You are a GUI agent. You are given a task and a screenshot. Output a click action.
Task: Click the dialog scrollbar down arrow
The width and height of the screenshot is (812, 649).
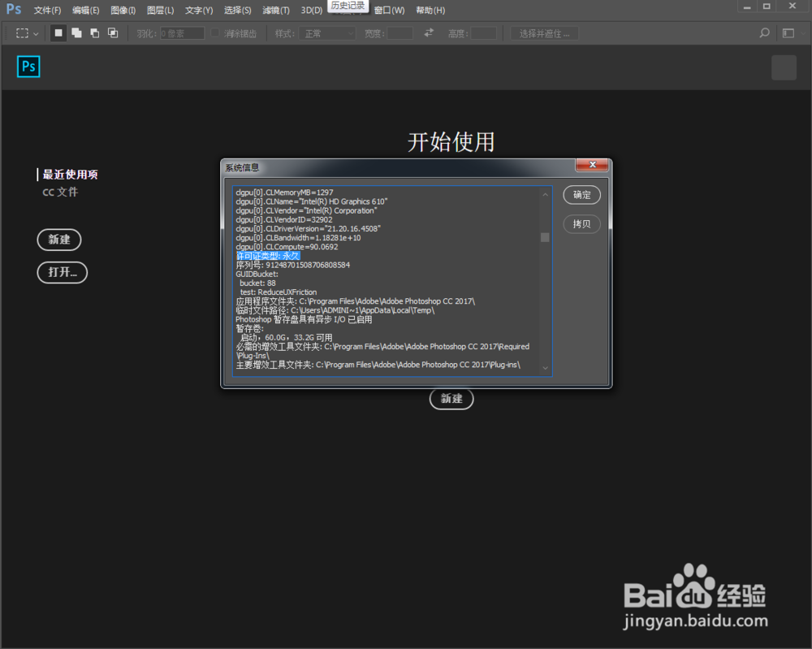click(545, 368)
